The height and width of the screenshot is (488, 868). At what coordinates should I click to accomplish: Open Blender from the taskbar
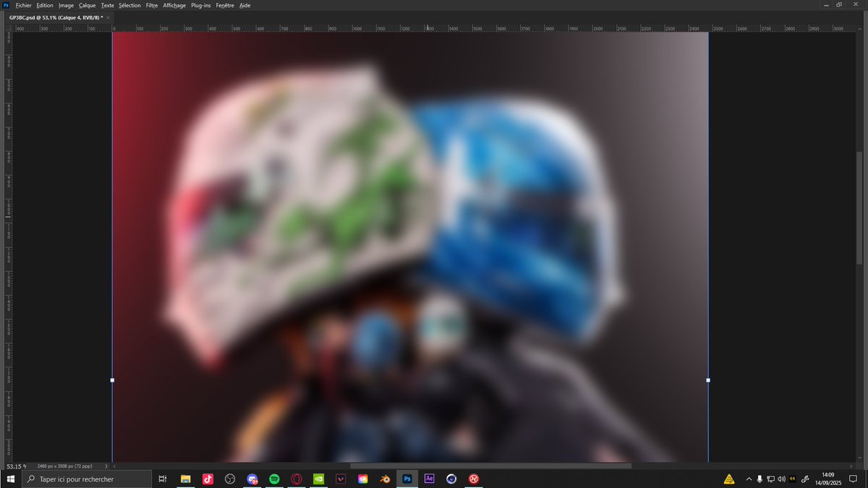coord(385,479)
